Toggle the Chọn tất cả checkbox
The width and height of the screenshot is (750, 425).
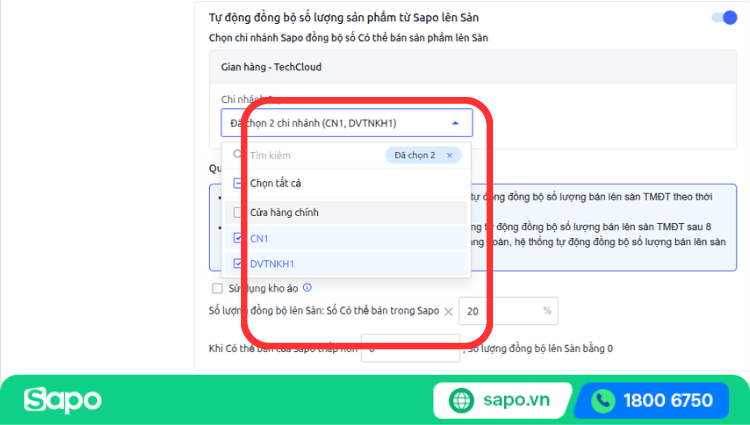click(238, 183)
